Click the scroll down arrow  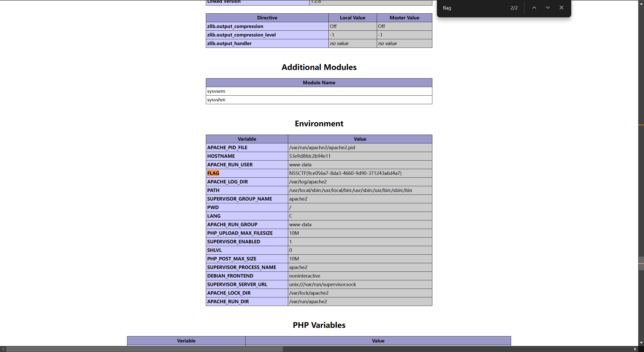[641, 343]
